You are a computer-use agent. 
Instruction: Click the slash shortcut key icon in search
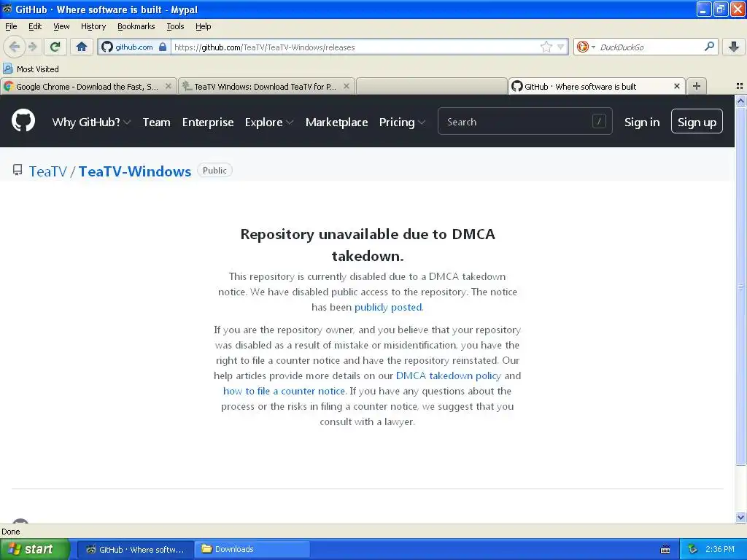599,122
